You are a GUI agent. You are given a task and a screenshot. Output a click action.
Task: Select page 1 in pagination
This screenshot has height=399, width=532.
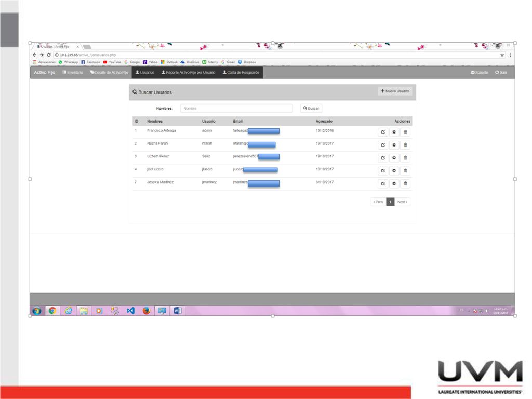390,202
